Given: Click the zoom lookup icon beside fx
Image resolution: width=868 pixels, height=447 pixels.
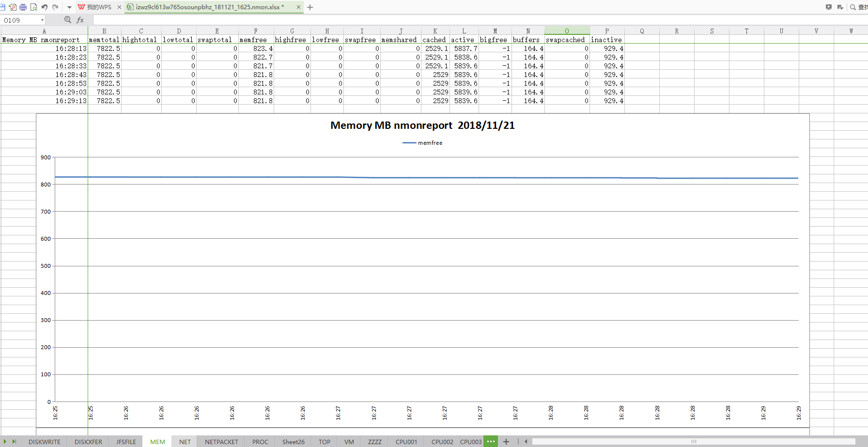Looking at the screenshot, I should click(x=68, y=19).
